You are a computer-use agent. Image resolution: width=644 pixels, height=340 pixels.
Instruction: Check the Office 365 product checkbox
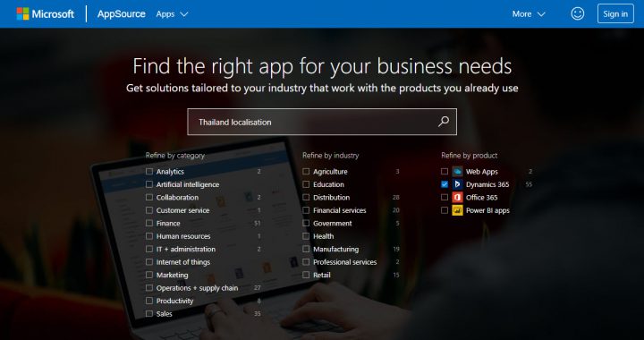pyautogui.click(x=445, y=197)
